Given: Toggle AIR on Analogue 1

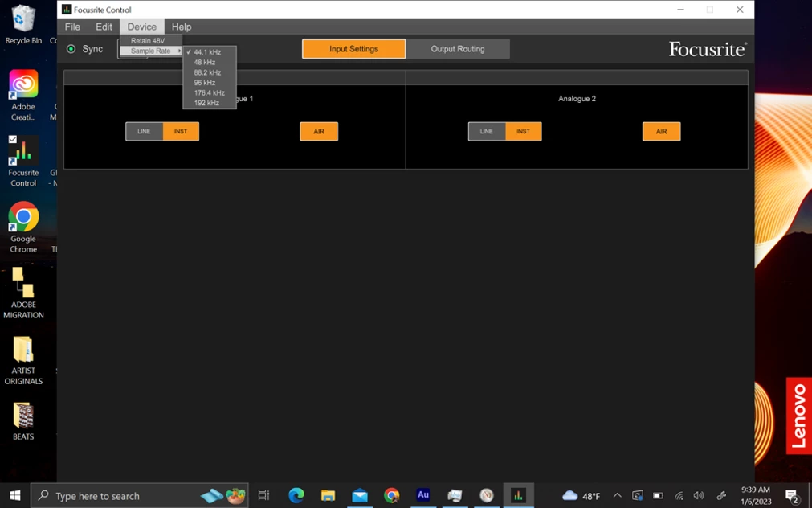Looking at the screenshot, I should click(319, 131).
